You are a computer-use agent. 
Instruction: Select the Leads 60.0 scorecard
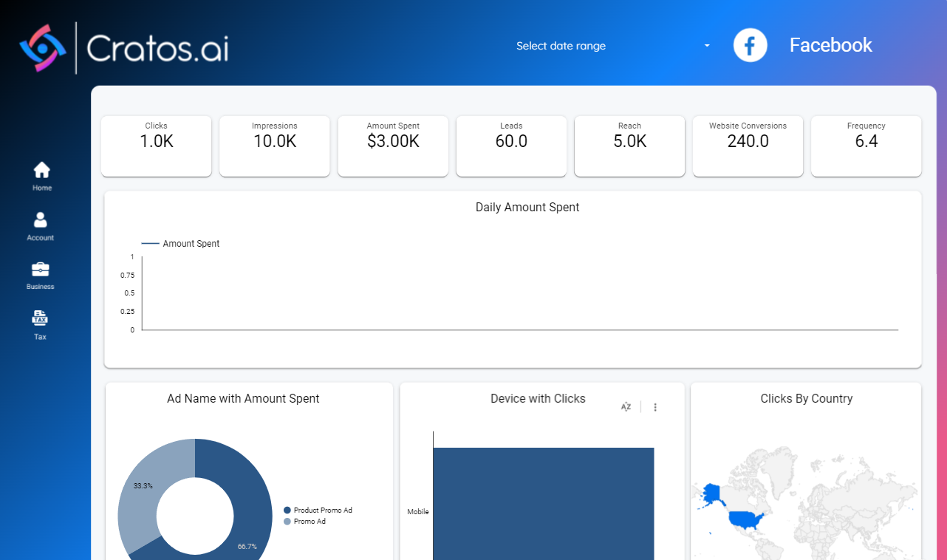pyautogui.click(x=511, y=146)
